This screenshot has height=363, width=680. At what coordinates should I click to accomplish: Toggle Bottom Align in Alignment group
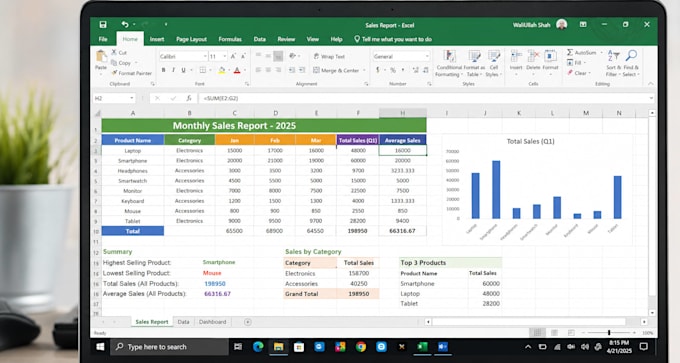coord(278,56)
